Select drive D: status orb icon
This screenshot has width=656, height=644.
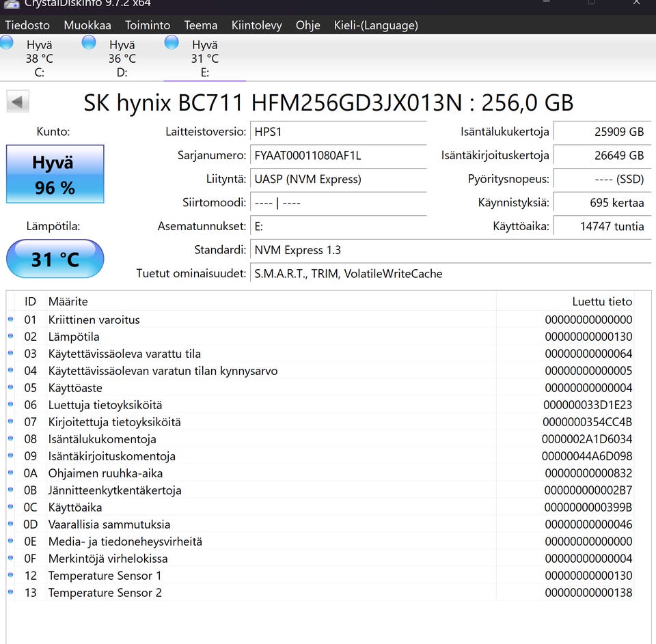coord(89,43)
